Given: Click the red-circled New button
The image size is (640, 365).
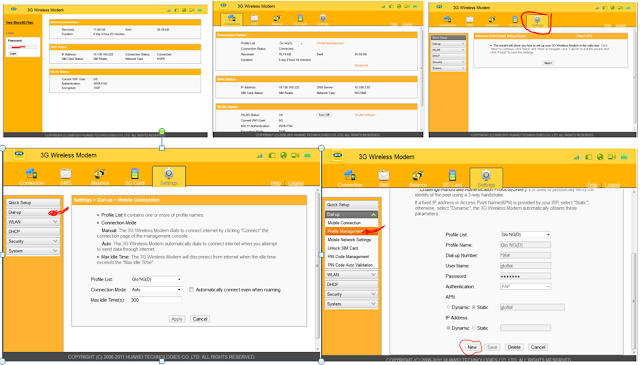Looking at the screenshot, I should tap(472, 347).
